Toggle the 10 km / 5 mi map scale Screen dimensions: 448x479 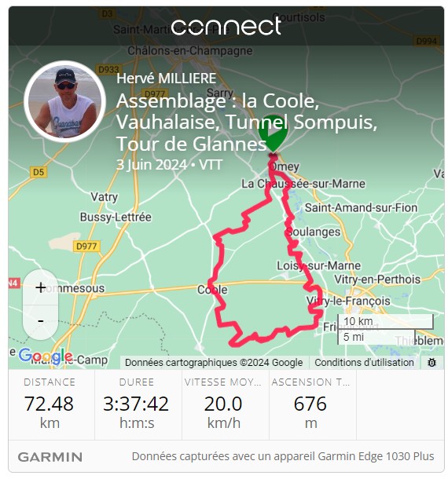point(385,329)
